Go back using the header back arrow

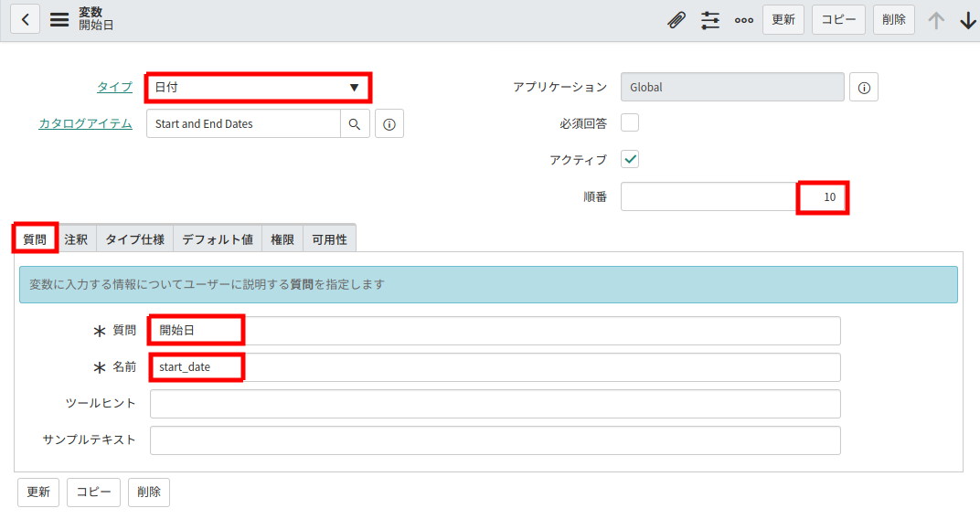point(25,19)
